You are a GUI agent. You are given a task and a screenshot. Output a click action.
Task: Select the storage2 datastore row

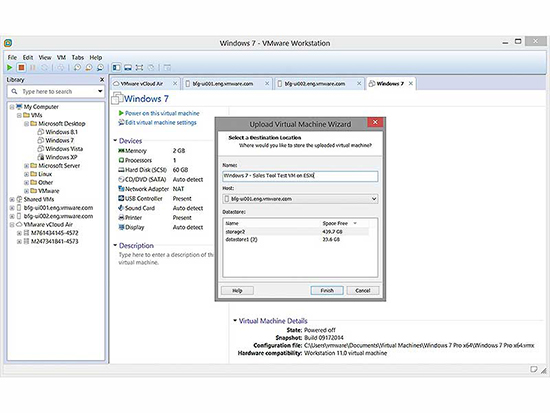tap(296, 232)
